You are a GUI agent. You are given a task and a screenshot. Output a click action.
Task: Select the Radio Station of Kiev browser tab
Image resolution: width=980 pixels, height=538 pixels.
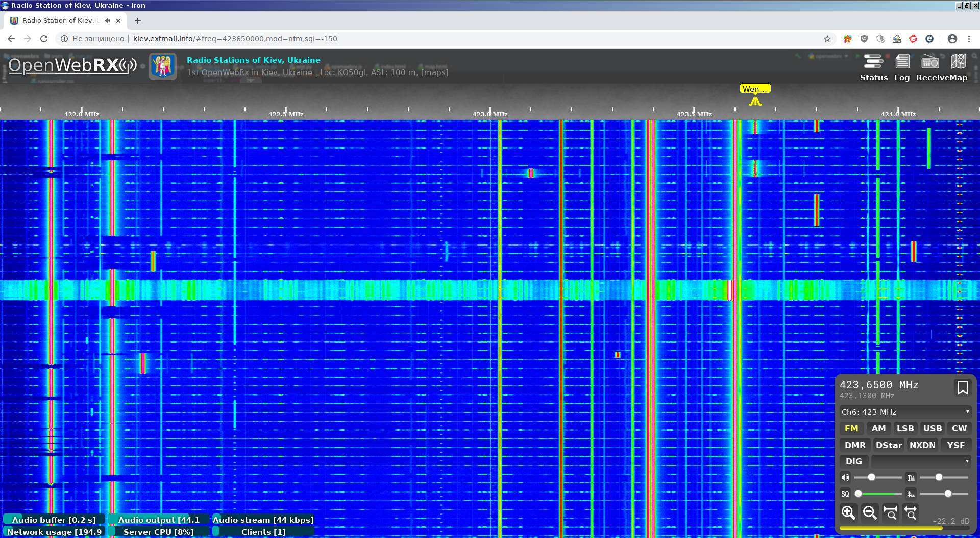(59, 21)
